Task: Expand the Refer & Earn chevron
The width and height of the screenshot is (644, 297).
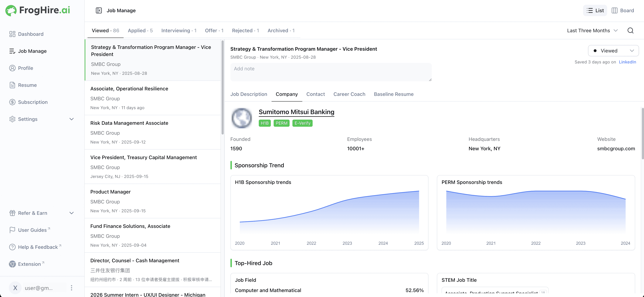Action: [x=72, y=213]
